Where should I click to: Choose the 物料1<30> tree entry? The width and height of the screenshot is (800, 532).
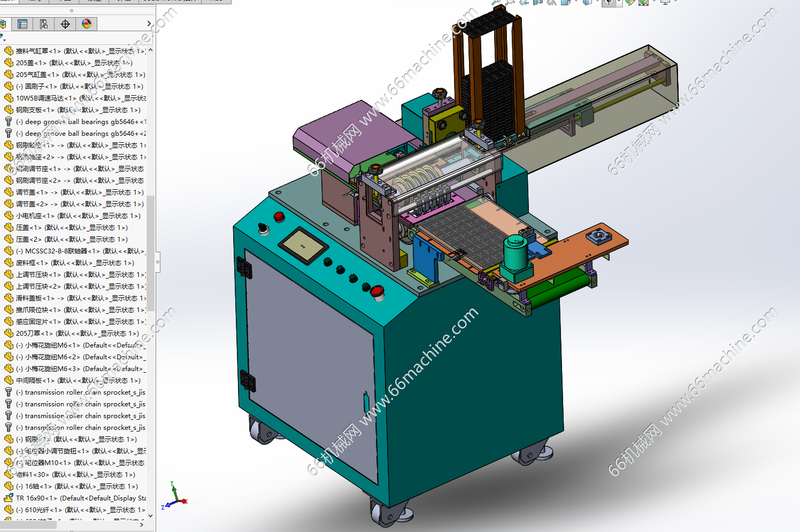[32, 475]
